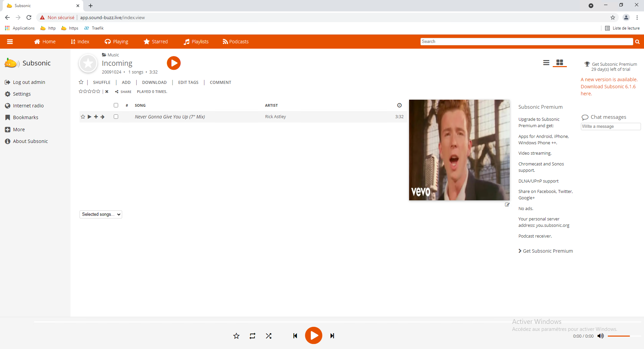
Task: Switch to grid view layout icon
Action: [560, 62]
